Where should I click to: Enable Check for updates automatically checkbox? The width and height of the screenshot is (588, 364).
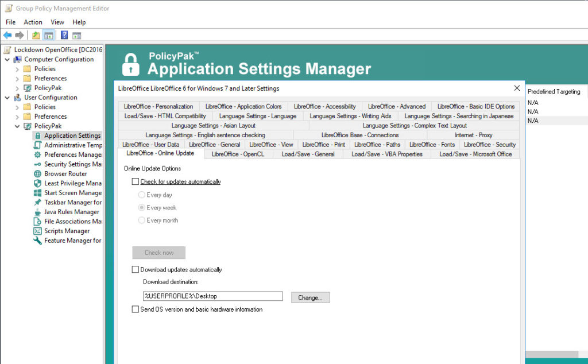point(136,181)
